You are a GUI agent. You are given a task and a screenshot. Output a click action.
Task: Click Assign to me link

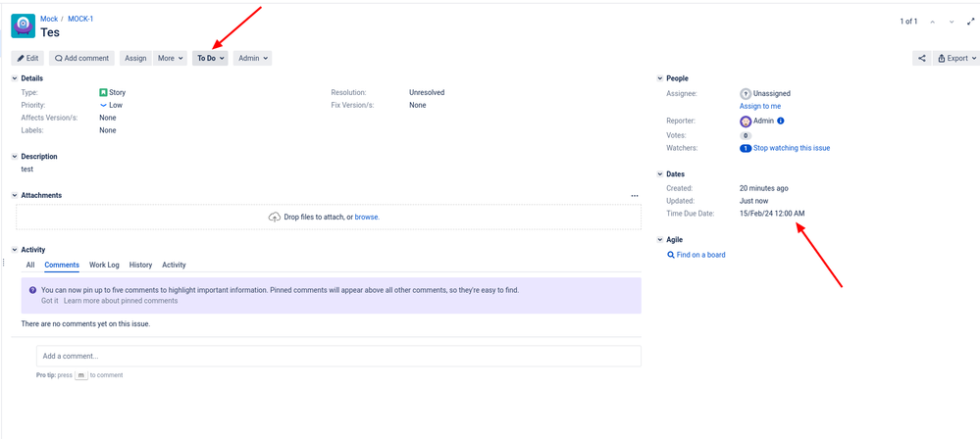click(x=760, y=106)
